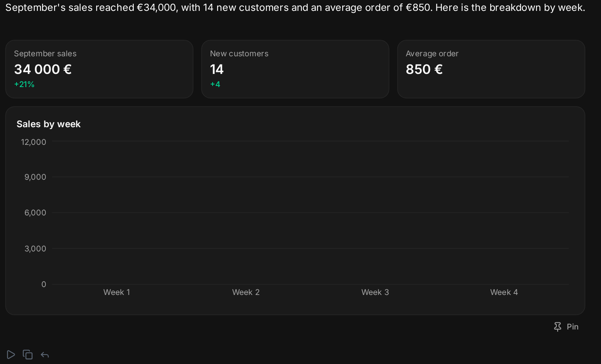Copy the response using the copy icon
This screenshot has height=364, width=601.
(28, 355)
